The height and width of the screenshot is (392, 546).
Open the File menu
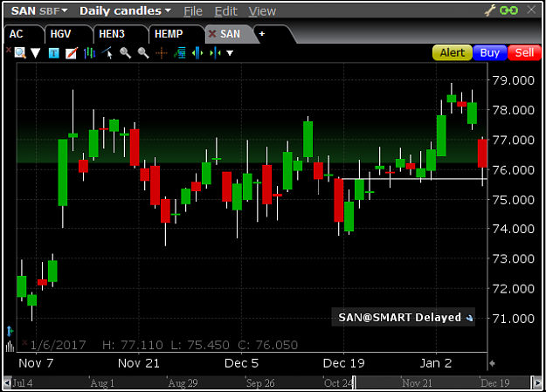click(193, 11)
